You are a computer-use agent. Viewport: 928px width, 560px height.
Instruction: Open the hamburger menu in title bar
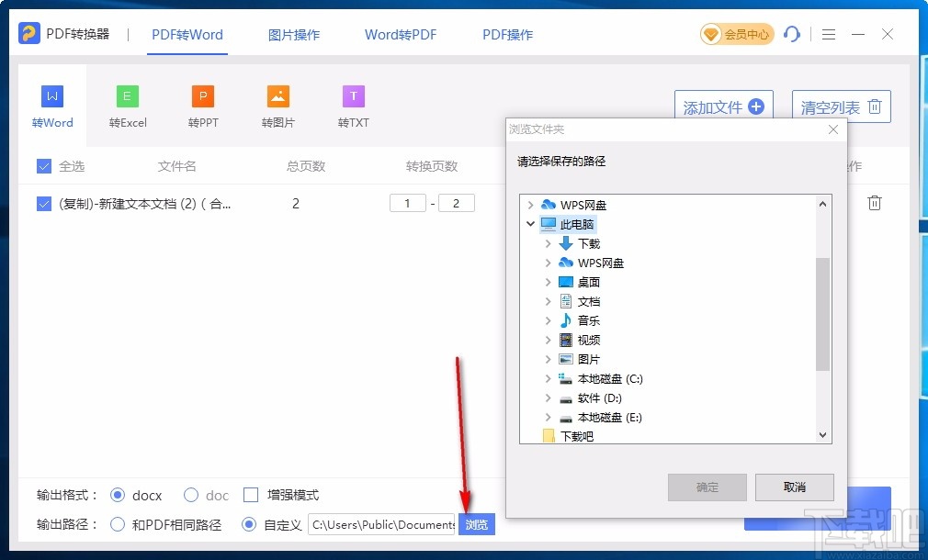pyautogui.click(x=828, y=34)
